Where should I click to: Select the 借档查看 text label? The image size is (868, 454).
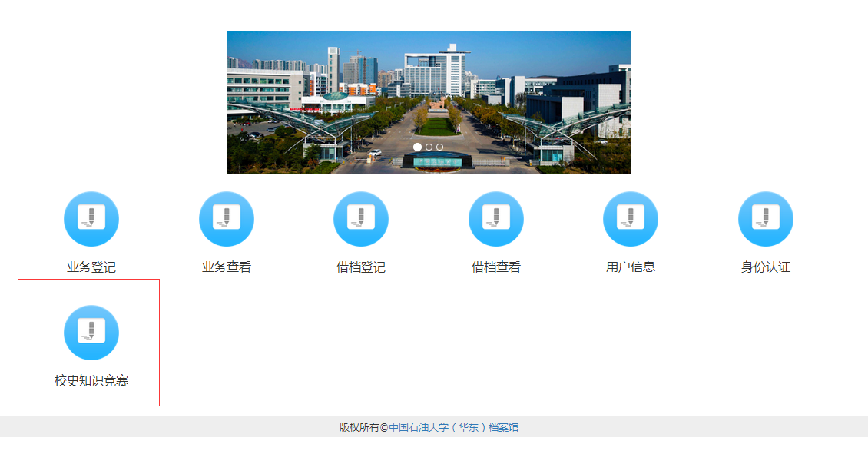tap(496, 267)
